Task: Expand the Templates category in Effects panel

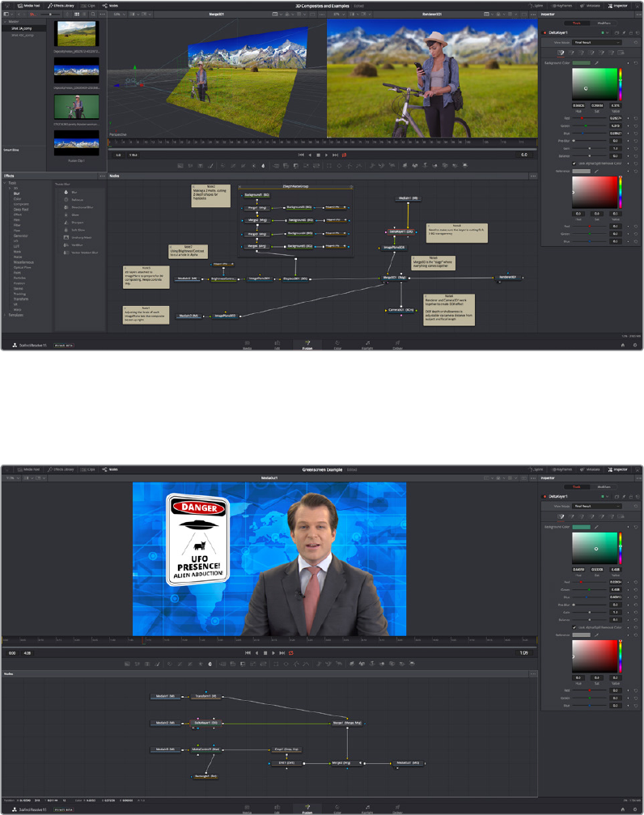Action: (5, 315)
